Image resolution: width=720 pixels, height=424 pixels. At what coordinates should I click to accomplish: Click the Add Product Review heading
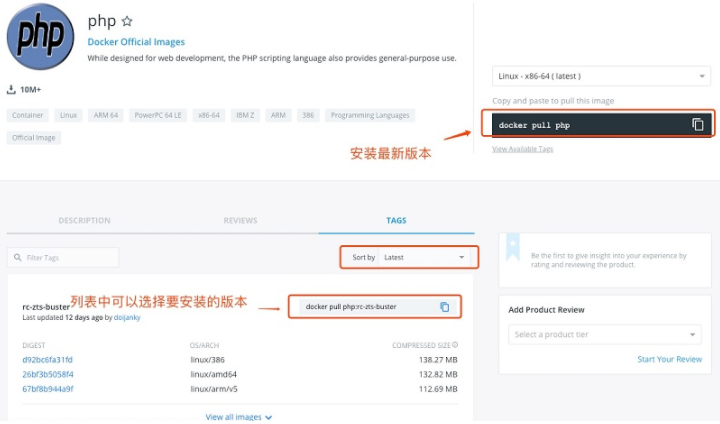click(546, 310)
